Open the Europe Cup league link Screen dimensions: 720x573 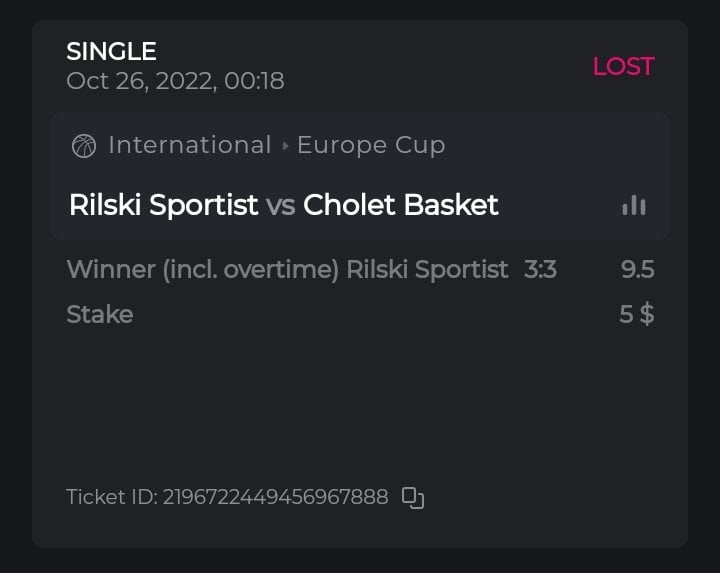(x=371, y=145)
